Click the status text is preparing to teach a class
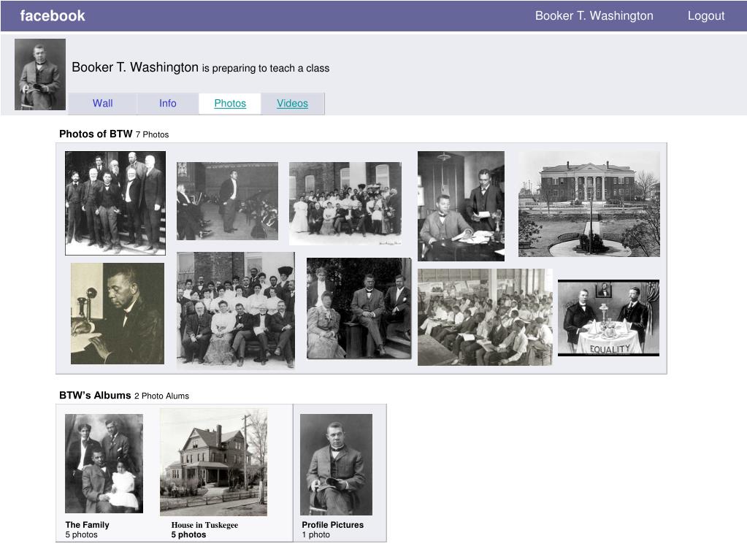Viewport: 747px width, 560px height. tap(265, 68)
